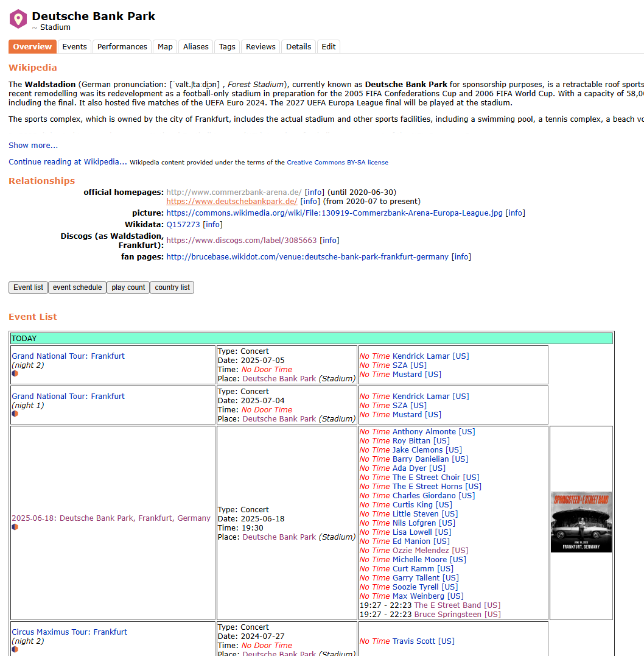Click icon under Grand National Tour night 2
The width and height of the screenshot is (644, 656).
pyautogui.click(x=15, y=373)
